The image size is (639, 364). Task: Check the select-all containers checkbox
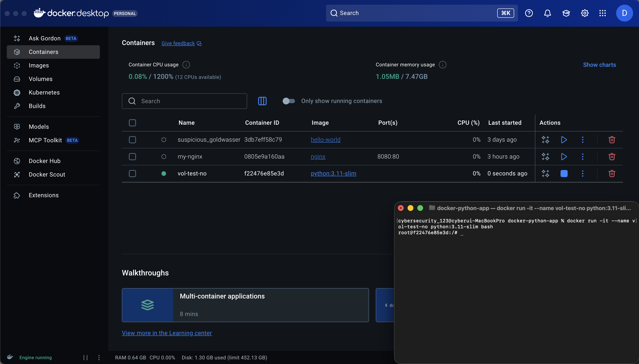coord(132,123)
